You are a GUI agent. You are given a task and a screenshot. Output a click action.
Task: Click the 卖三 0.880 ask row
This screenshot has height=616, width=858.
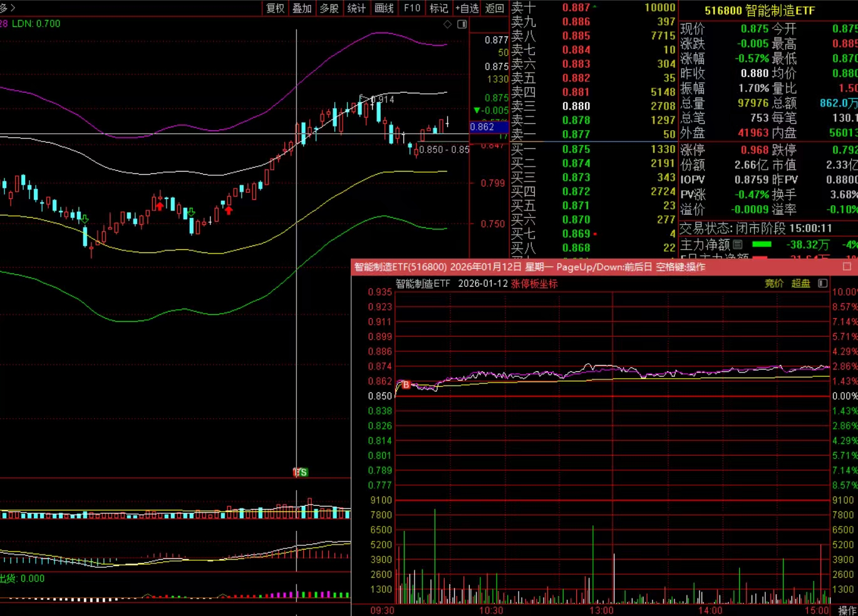(594, 106)
